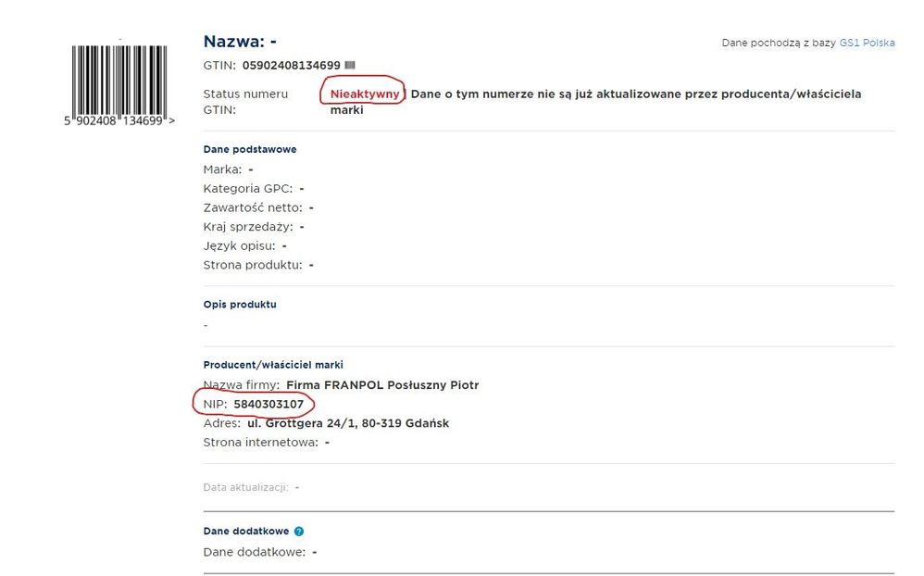The image size is (924, 576).
Task: Click the Opis produktu section heading
Action: (240, 304)
